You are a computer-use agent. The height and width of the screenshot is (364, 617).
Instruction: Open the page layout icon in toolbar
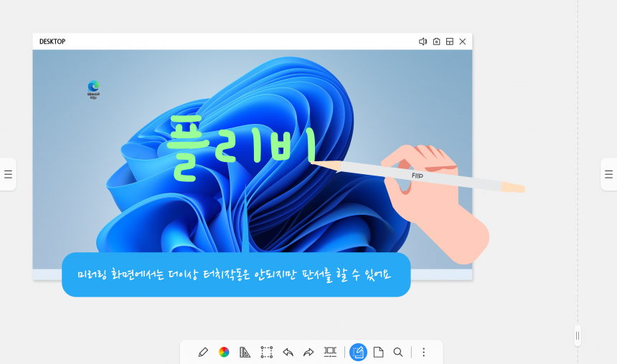click(330, 352)
